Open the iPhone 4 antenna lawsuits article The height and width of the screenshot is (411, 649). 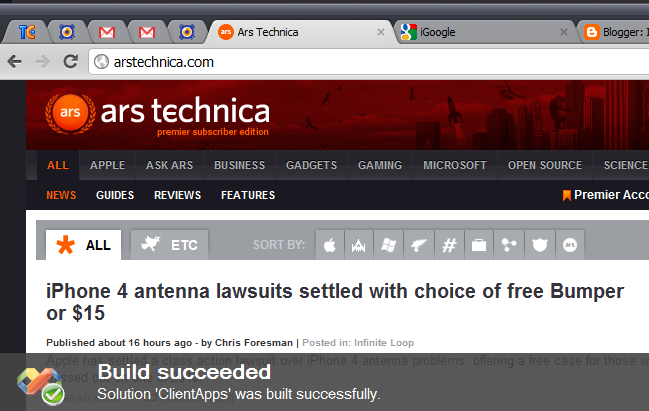click(335, 302)
